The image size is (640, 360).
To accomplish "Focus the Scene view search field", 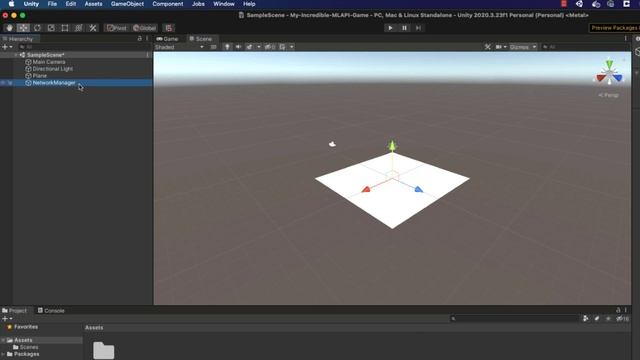I will (x=585, y=47).
